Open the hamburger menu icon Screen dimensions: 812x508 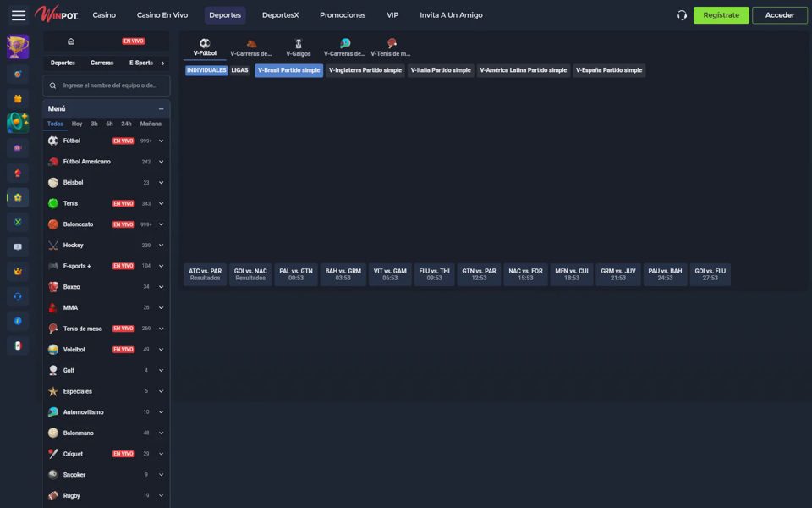pyautogui.click(x=19, y=15)
